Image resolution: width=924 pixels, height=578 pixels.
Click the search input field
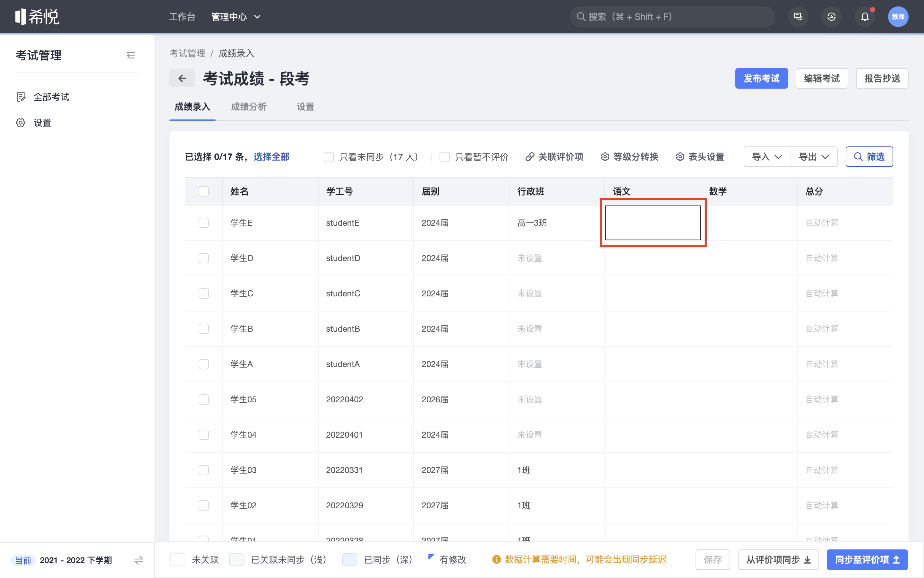[x=672, y=17]
